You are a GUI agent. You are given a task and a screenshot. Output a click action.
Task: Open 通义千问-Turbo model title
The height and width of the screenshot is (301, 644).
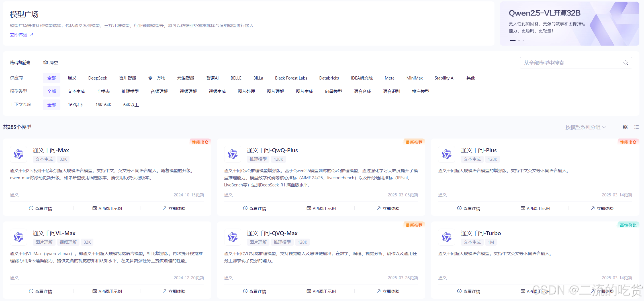tap(481, 233)
